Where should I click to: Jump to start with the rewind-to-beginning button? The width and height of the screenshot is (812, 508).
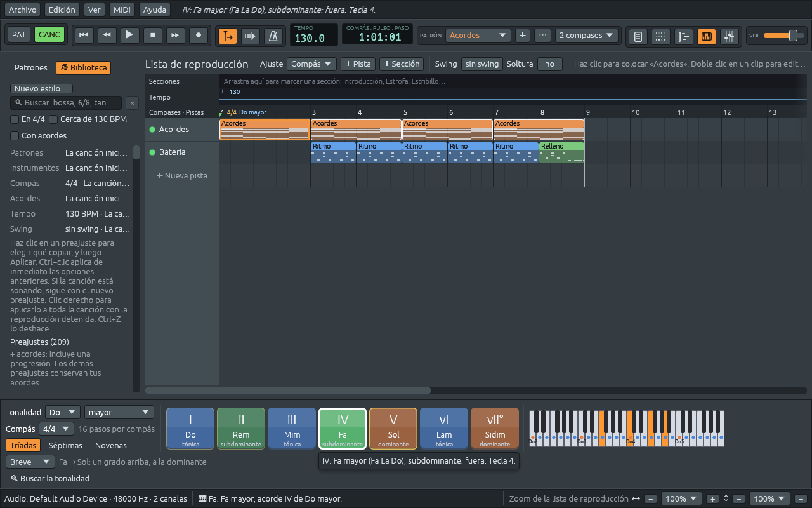(x=83, y=36)
